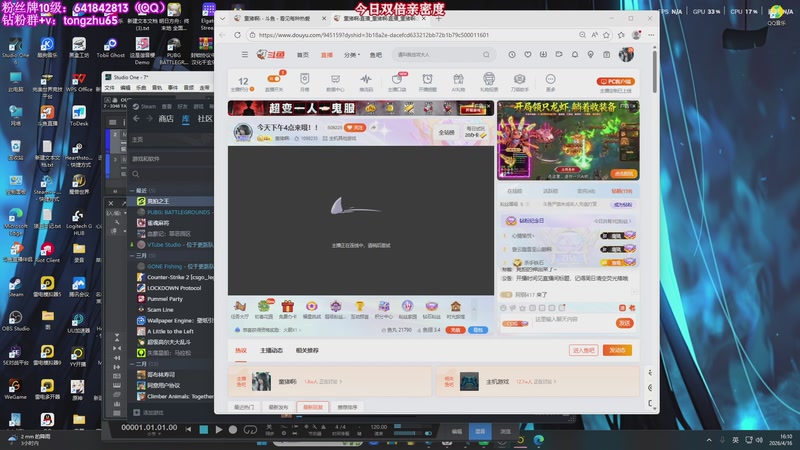Click the 进入鱼吧 outlined button
This screenshot has width=800, height=450.
(x=584, y=350)
